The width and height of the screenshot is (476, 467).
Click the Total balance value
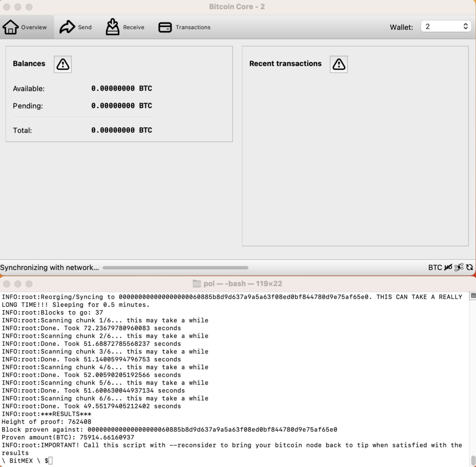point(121,130)
